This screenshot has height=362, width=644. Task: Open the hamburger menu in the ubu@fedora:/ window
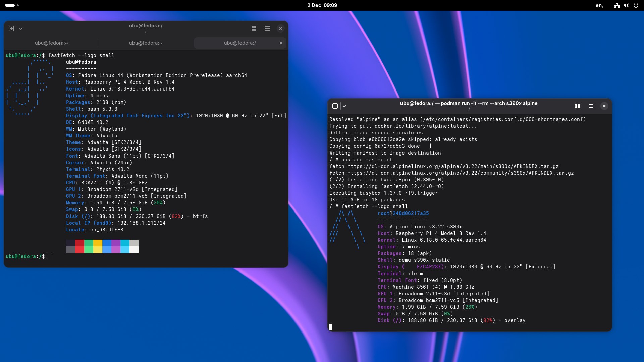click(x=267, y=28)
